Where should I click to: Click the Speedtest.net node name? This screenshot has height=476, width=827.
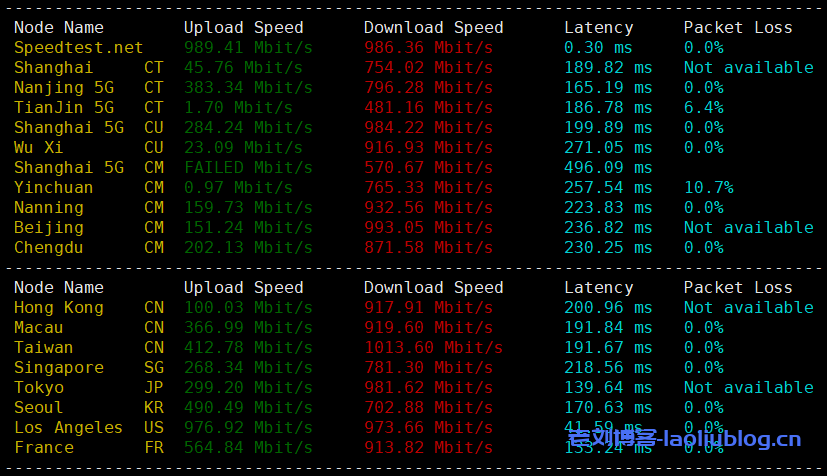[x=79, y=48]
